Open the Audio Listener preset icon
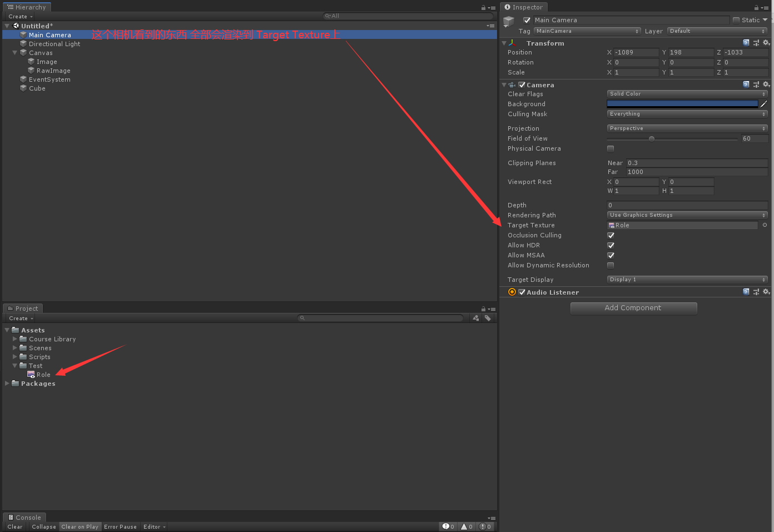The image size is (774, 532). (x=756, y=292)
